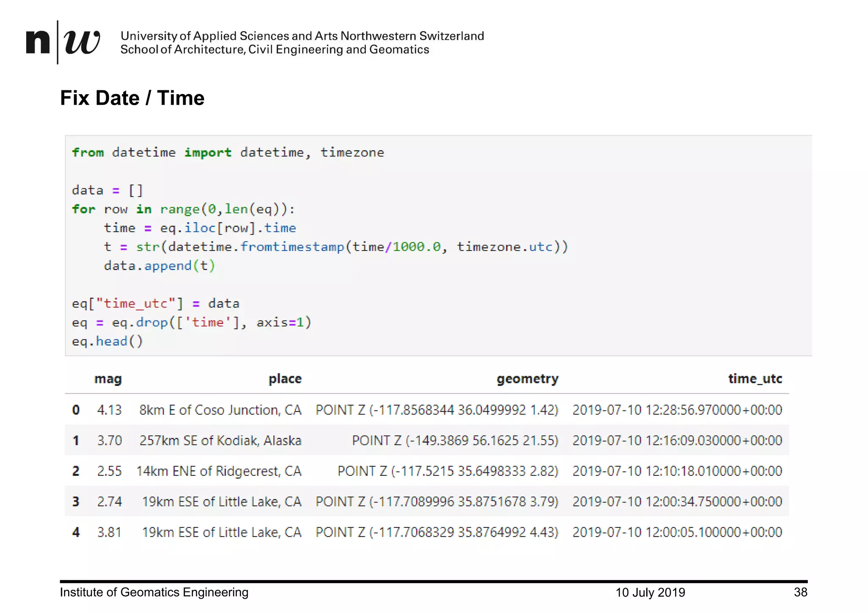Click the 'time_utc' column header
868x614 pixels.
[755, 379]
